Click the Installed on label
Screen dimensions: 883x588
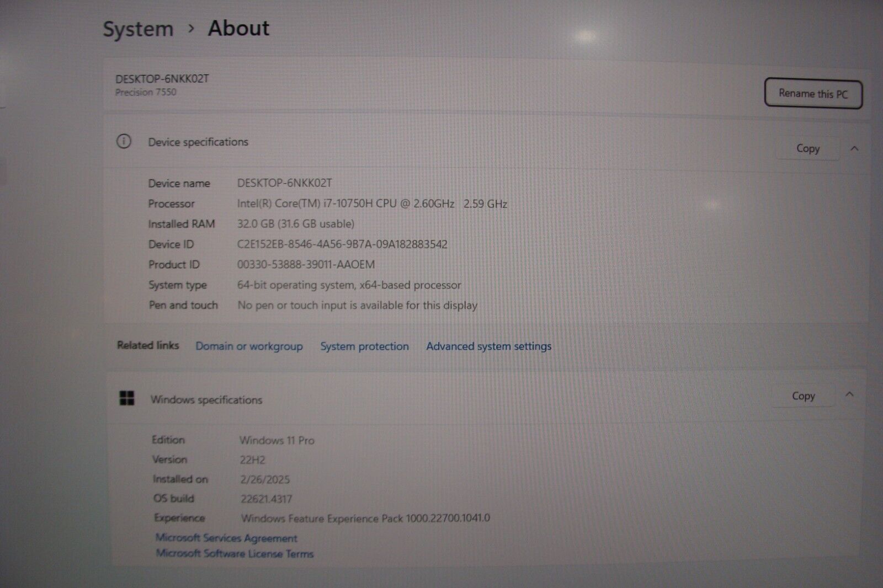point(180,479)
